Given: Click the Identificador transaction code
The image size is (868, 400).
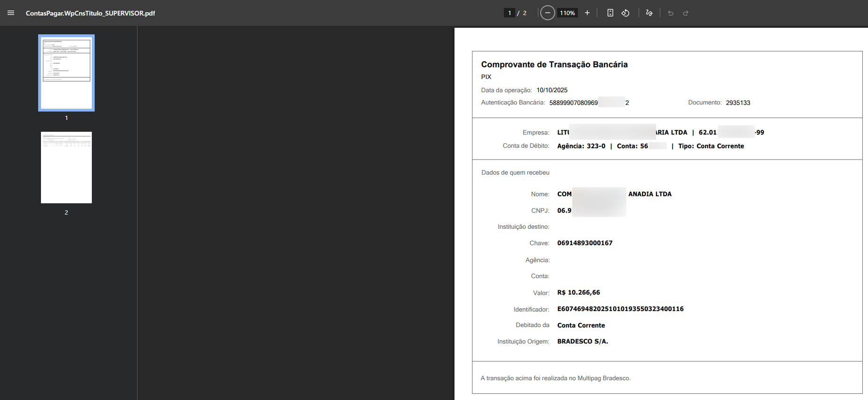Looking at the screenshot, I should 620,309.
